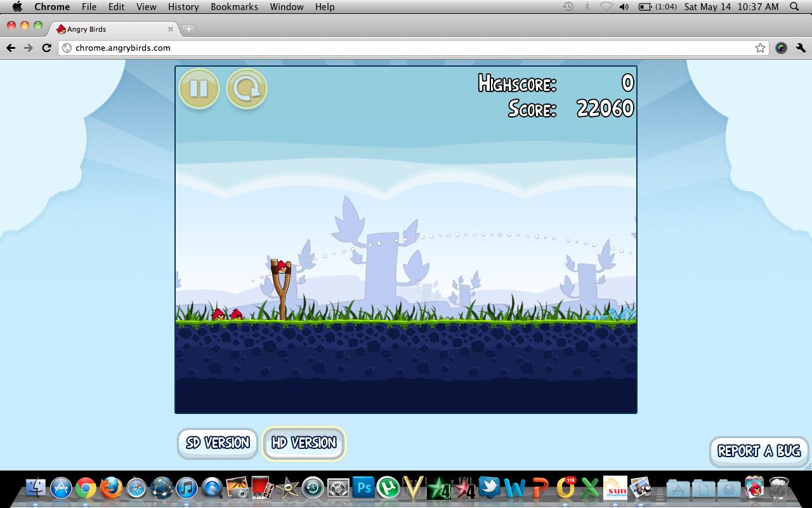This screenshot has height=508, width=812.
Task: Open Sun Broadband app in Dock
Action: [x=615, y=488]
